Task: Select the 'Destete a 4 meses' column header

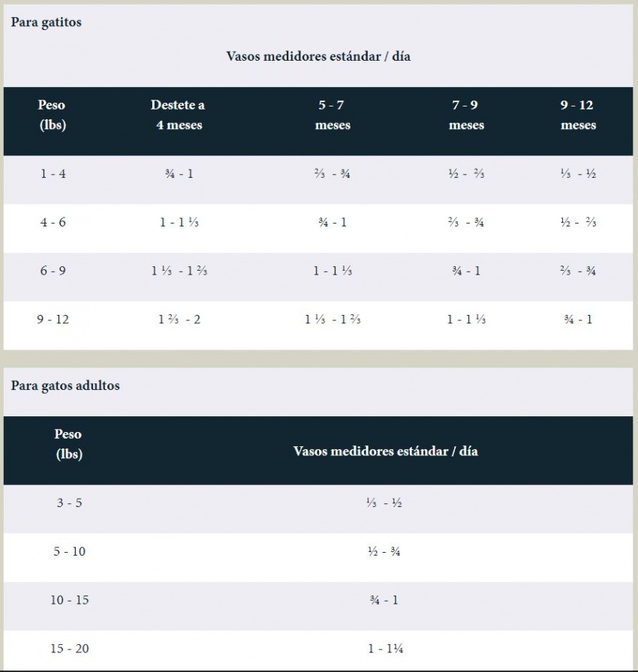Action: 179,115
